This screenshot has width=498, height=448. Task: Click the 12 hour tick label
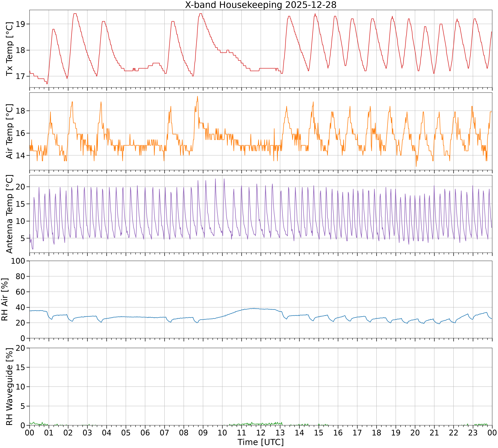point(261,433)
